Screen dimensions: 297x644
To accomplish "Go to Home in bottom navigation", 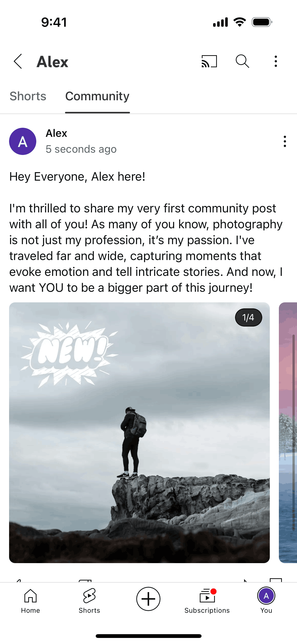I will [30, 601].
